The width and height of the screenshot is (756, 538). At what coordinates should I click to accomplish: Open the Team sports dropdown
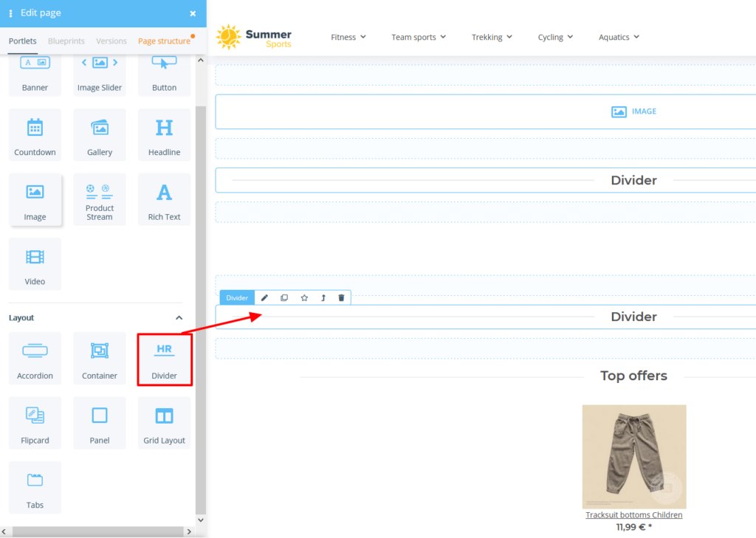(419, 36)
